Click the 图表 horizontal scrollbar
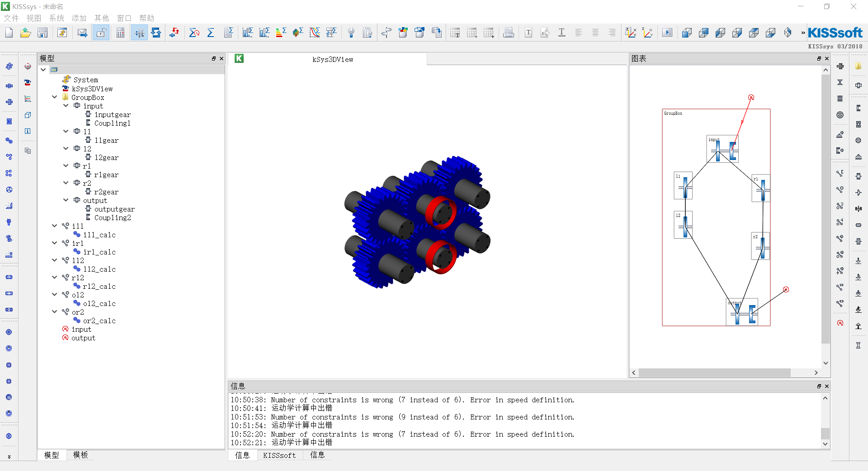868x471 pixels. pos(715,372)
